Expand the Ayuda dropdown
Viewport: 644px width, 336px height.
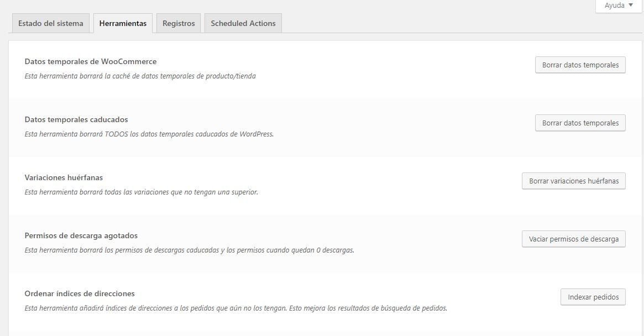[x=618, y=6]
